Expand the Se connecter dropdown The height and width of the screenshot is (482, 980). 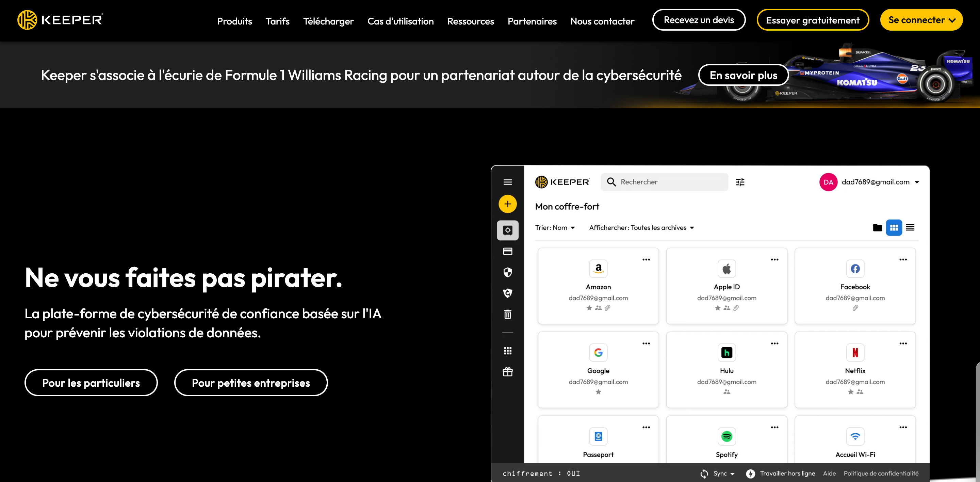click(921, 20)
